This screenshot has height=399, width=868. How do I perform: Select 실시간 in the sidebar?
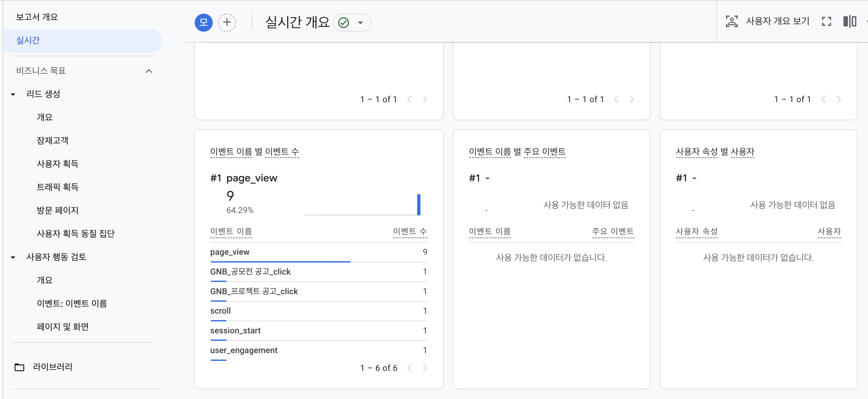point(28,40)
